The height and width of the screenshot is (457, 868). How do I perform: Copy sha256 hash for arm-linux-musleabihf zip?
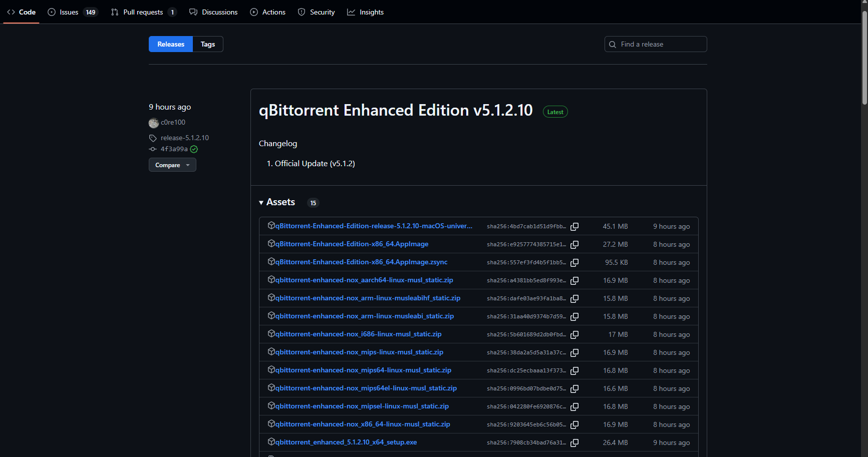click(574, 299)
